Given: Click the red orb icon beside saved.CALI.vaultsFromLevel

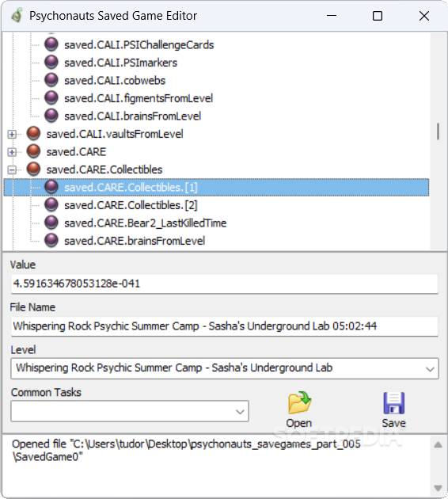Looking at the screenshot, I should [33, 134].
